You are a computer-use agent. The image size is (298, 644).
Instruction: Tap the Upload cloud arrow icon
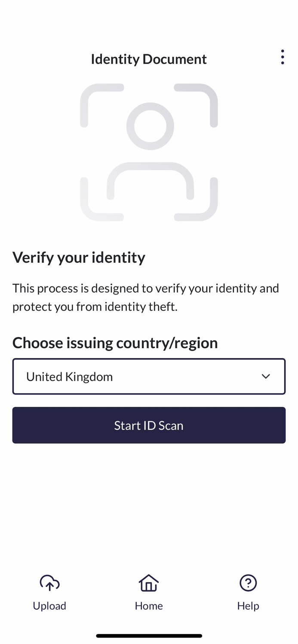click(49, 583)
